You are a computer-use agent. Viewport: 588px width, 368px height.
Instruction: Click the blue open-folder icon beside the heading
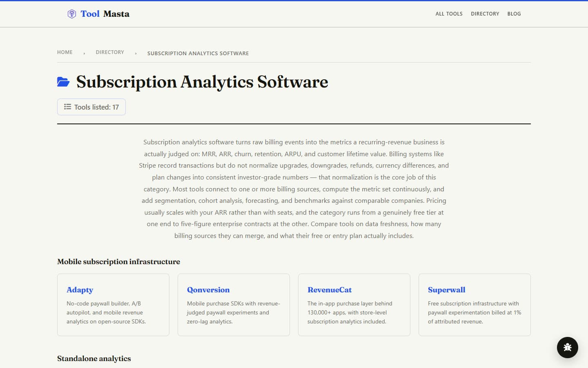click(x=63, y=82)
